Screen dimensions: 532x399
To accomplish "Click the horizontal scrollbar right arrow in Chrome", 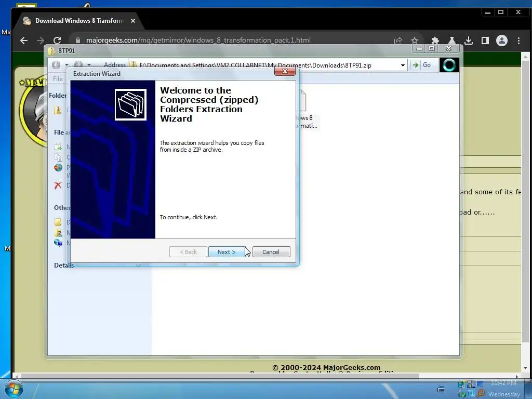I will coord(517,376).
